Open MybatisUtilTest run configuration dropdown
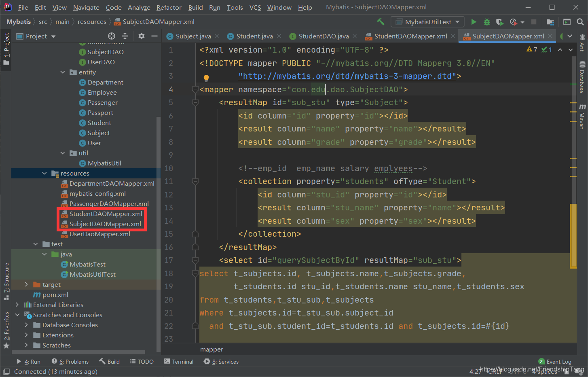The image size is (588, 377). coord(428,22)
